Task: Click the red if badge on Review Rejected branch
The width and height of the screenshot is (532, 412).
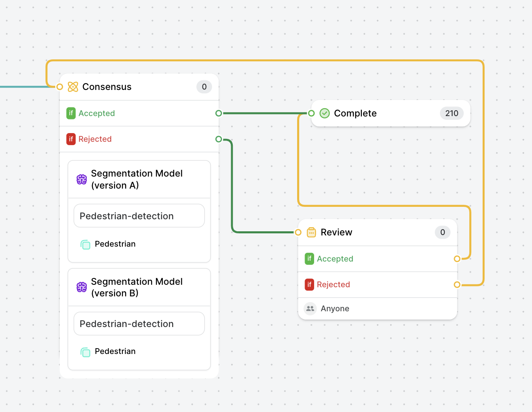Action: click(x=309, y=285)
